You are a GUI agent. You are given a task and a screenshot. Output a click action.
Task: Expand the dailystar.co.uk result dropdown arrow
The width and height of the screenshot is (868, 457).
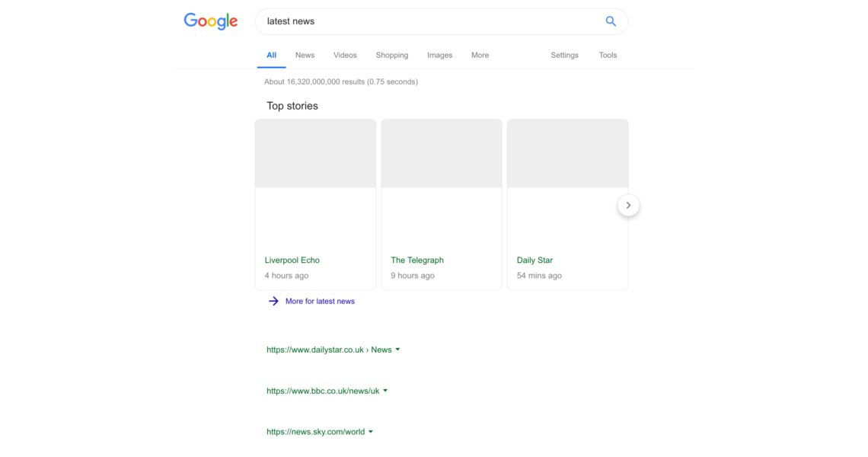click(397, 350)
